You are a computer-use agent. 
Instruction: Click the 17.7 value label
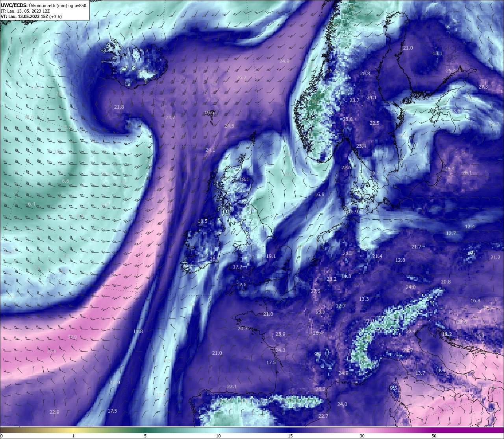(x=237, y=267)
